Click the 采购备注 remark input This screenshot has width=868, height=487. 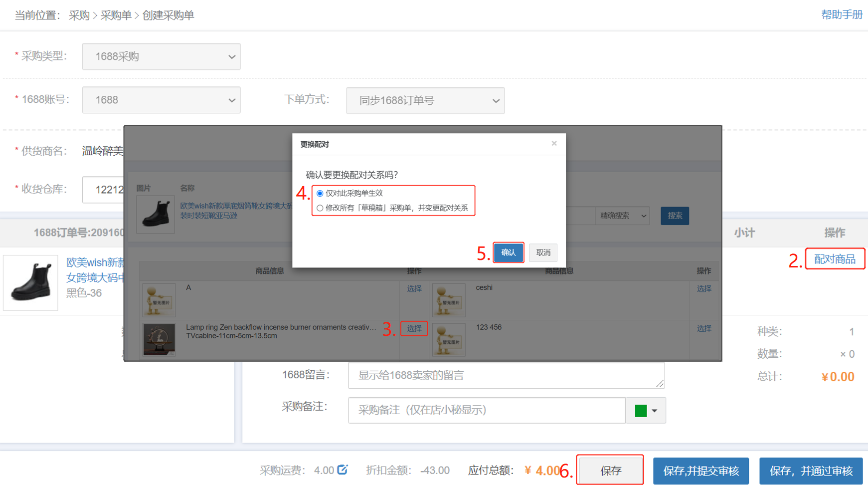click(487, 410)
